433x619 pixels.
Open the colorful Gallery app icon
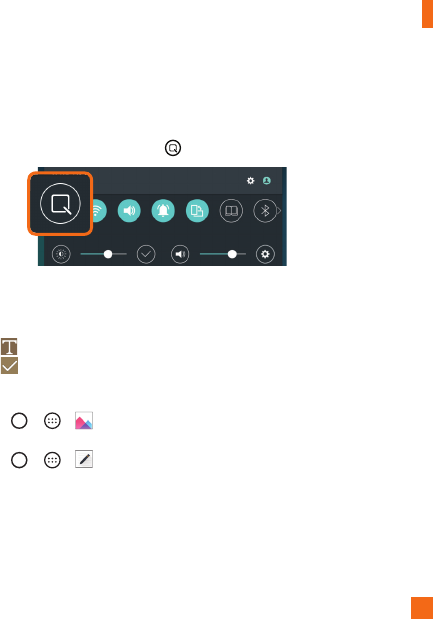click(84, 420)
